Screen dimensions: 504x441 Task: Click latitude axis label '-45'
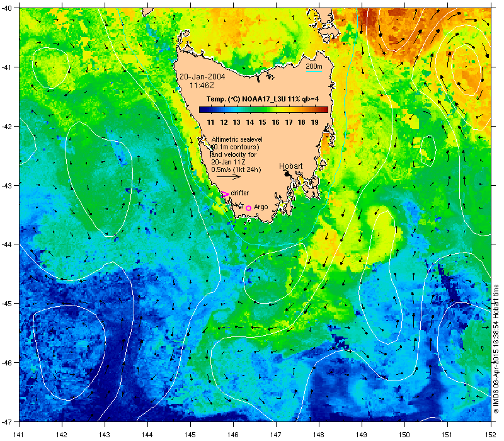[x=6, y=304]
